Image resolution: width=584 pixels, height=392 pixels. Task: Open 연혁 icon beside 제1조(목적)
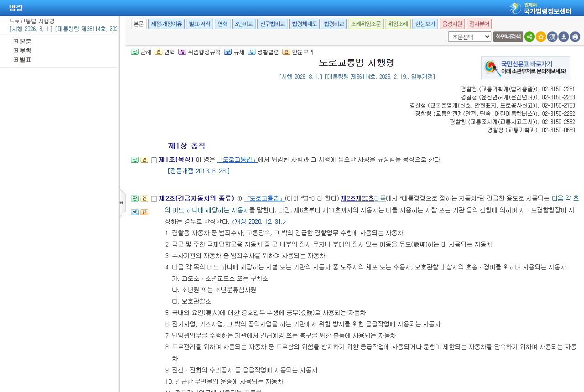coord(144,160)
